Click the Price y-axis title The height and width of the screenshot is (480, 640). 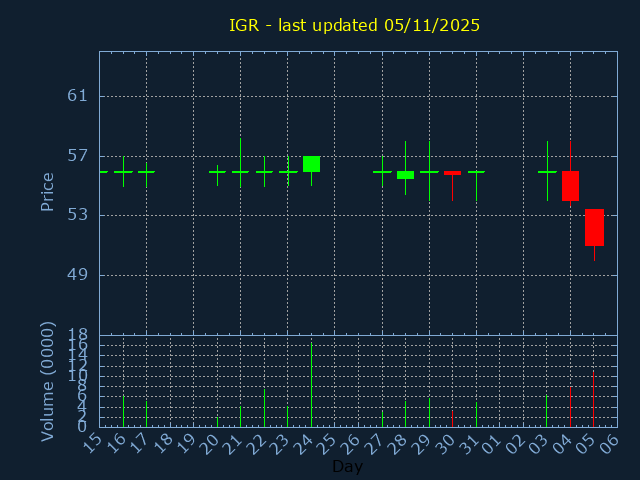(x=47, y=191)
